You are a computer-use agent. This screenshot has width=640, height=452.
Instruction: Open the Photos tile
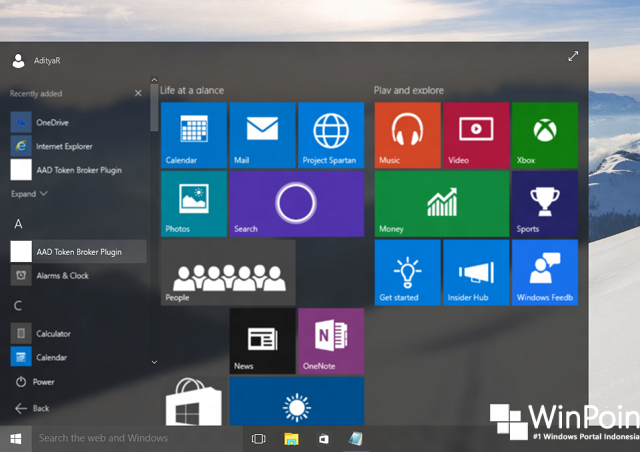tap(193, 204)
